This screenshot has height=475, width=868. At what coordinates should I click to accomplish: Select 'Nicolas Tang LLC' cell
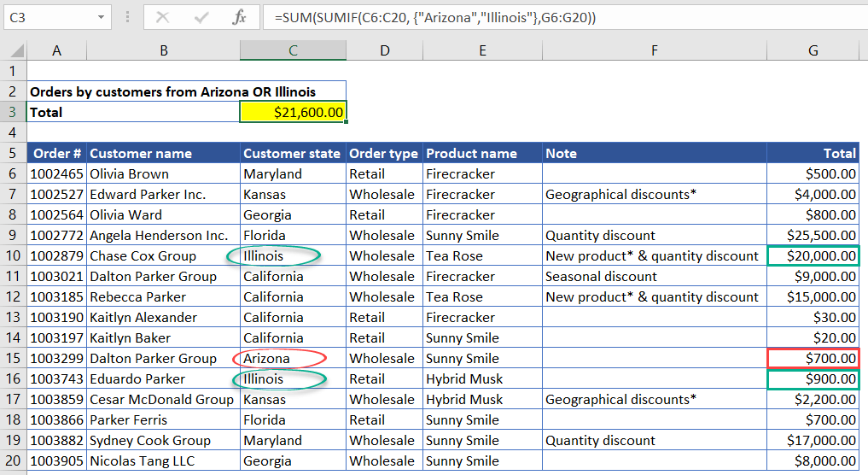tap(163, 461)
